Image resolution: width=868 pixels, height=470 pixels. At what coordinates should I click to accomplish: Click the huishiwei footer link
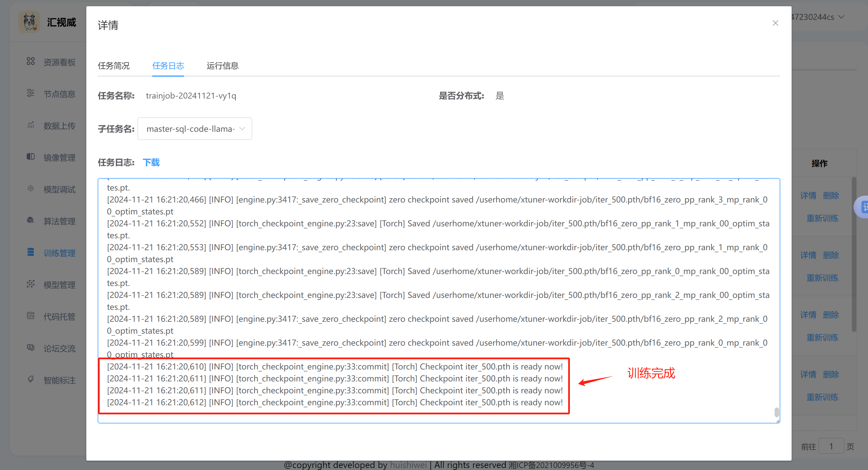(x=408, y=465)
